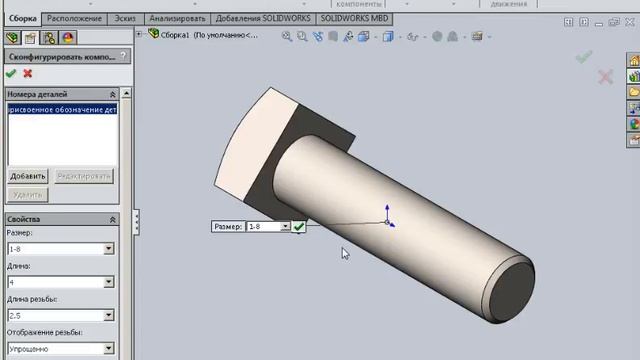Open the View Settings dropdown arrow

coord(489,37)
